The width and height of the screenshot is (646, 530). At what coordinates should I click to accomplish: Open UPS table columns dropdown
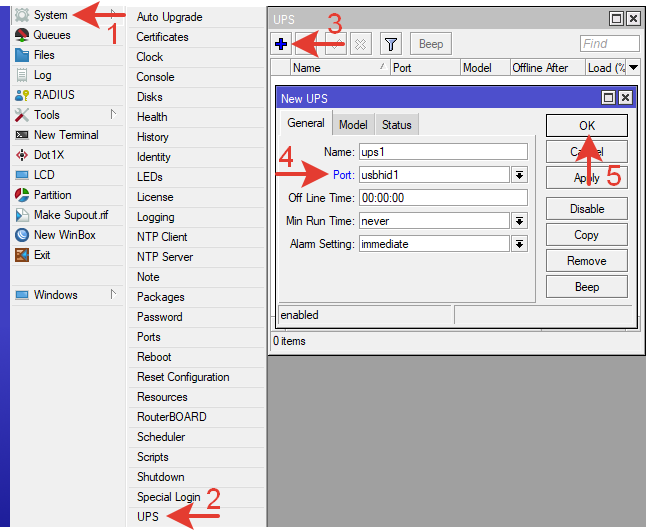634,67
